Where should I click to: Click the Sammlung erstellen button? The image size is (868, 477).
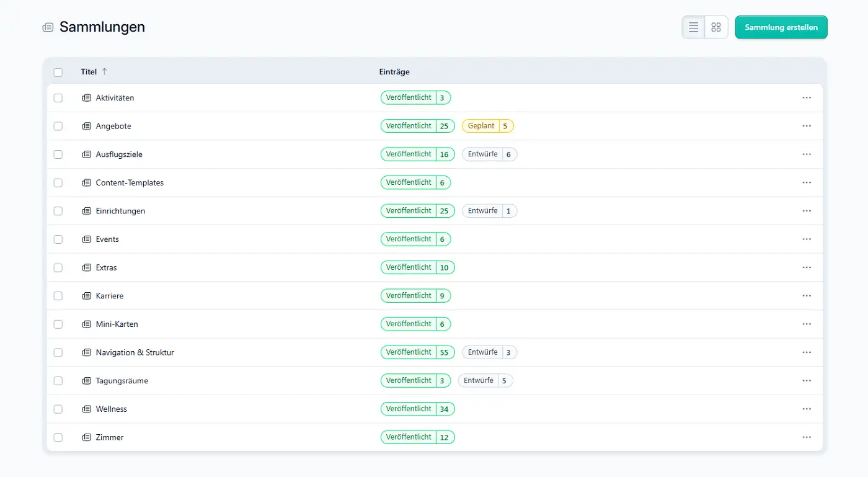point(781,27)
